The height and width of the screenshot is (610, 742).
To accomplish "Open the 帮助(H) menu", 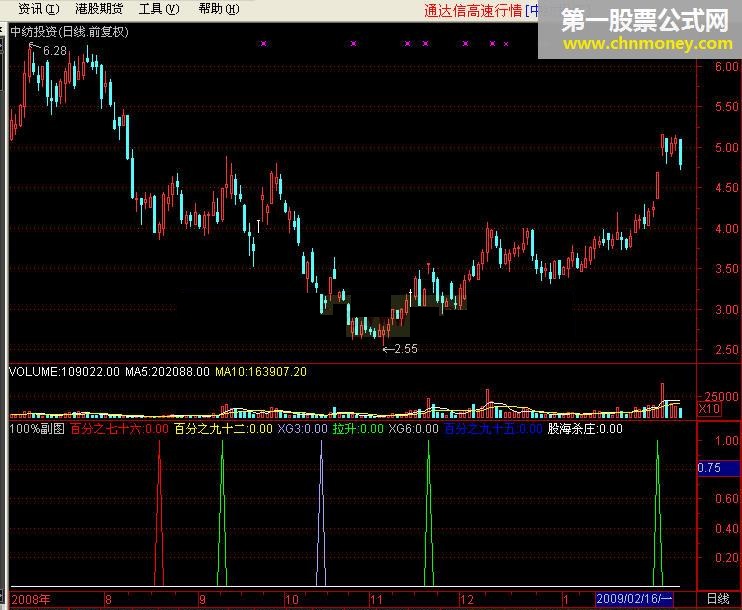I will coord(219,9).
